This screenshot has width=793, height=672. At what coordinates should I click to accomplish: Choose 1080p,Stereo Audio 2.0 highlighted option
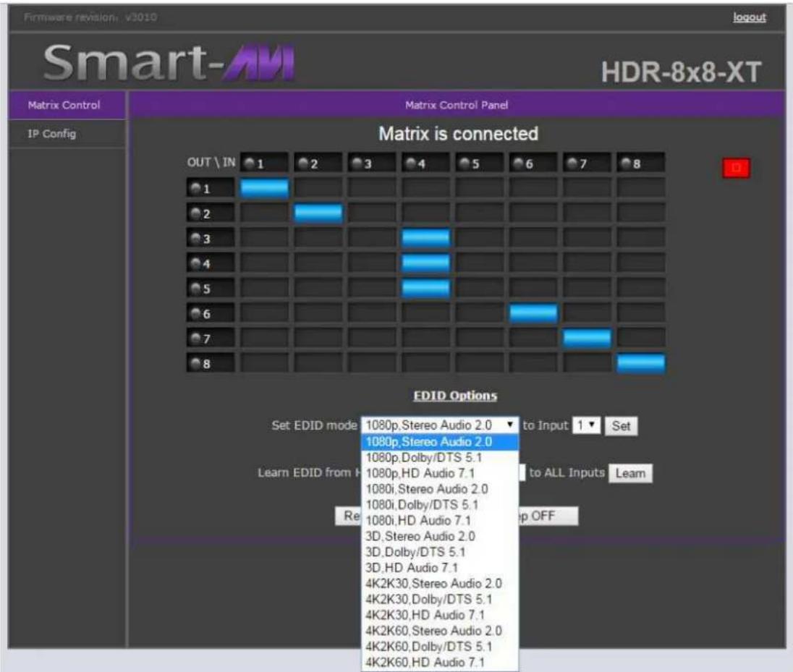439,442
